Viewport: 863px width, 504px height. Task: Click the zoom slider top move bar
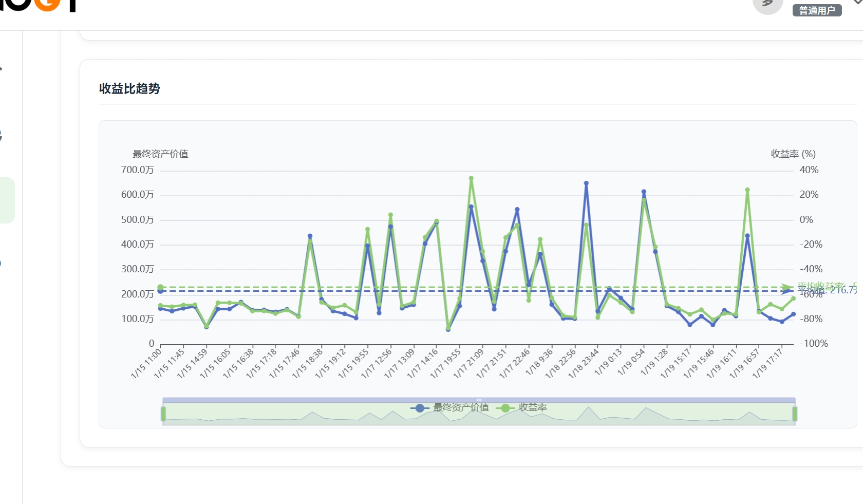(x=479, y=400)
